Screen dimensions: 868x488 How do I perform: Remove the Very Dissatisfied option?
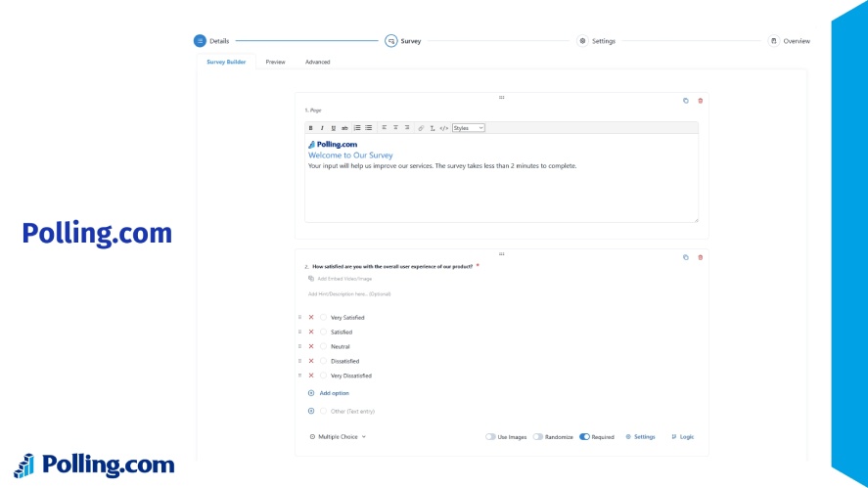311,376
